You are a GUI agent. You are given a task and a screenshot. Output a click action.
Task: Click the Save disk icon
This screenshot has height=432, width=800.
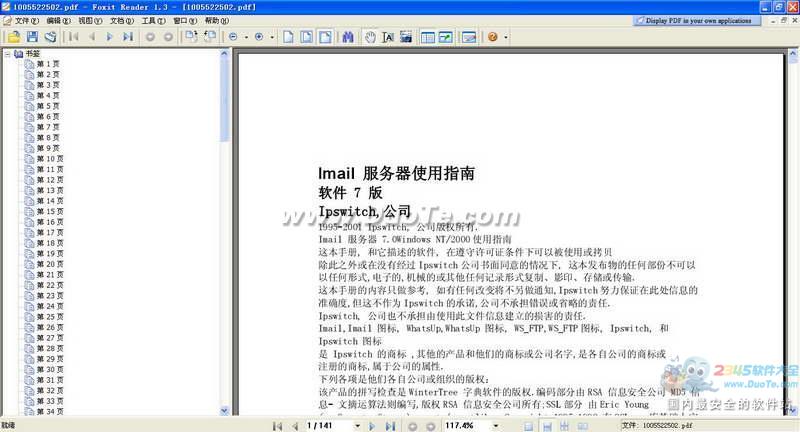32,37
